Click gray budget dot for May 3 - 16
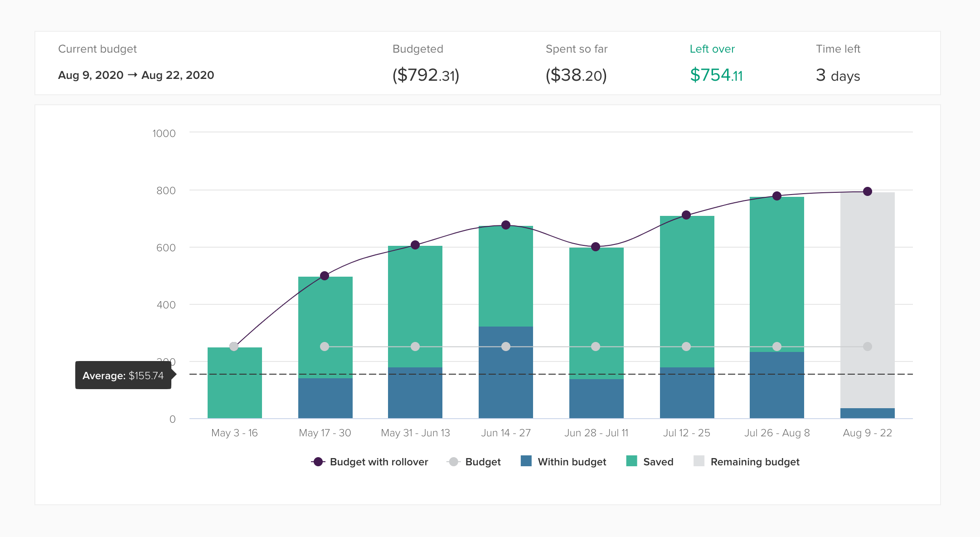Image resolution: width=980 pixels, height=537 pixels. point(234,347)
